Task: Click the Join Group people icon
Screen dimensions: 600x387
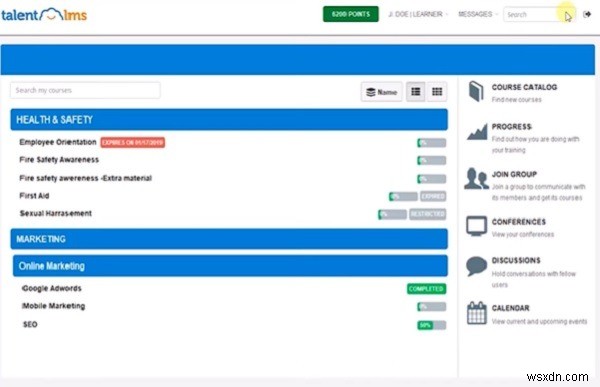Action: (x=476, y=178)
